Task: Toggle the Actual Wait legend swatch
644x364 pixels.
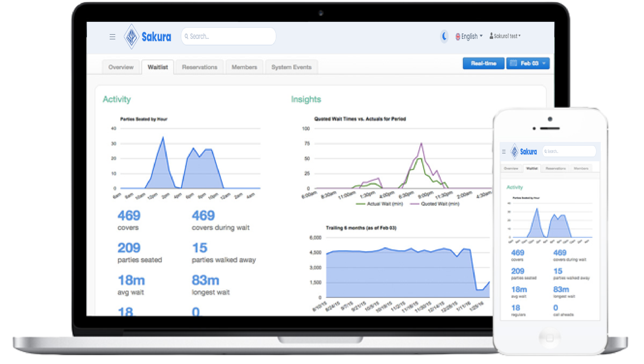Action: tap(361, 204)
